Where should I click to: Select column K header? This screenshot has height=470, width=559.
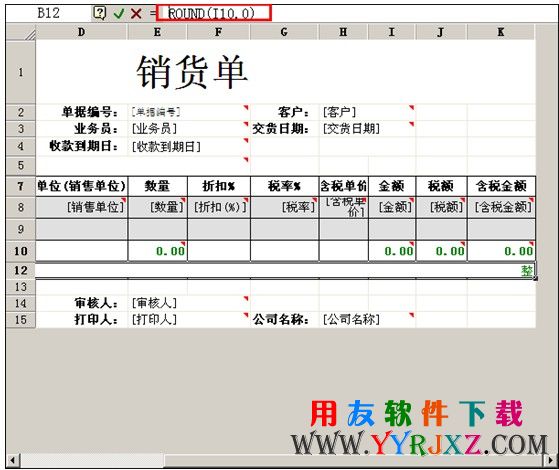pyautogui.click(x=501, y=32)
